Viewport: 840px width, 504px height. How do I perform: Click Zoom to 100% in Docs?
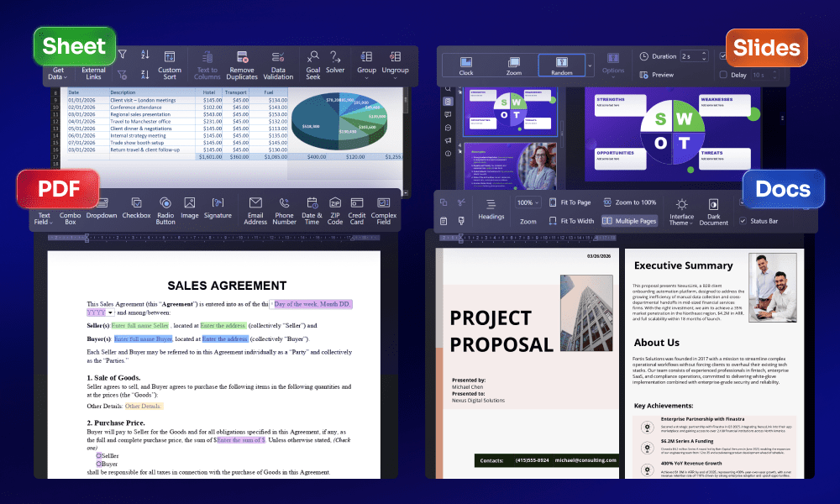click(630, 202)
